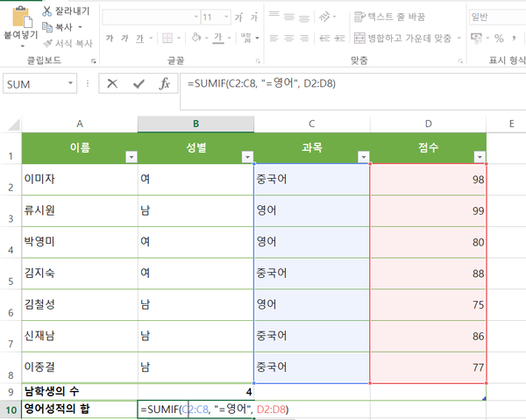
Task: Open the Copy dropdown arrow
Action: point(80,27)
